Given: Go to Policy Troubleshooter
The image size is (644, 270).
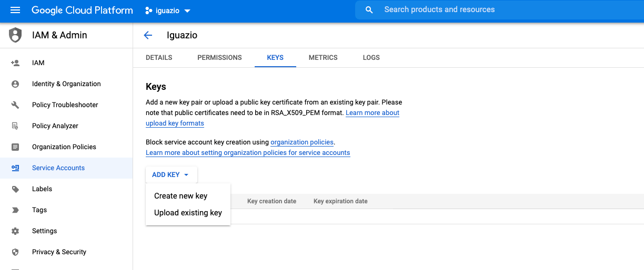Looking at the screenshot, I should click(66, 105).
